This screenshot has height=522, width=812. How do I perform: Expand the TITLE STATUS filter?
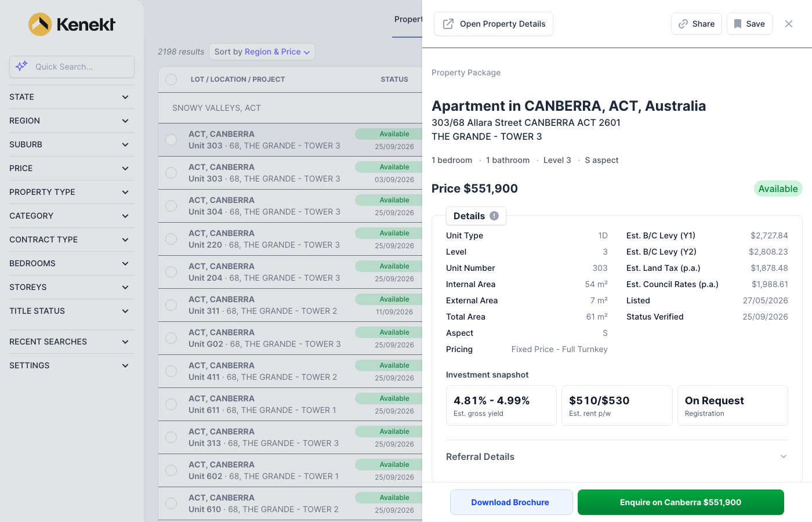pos(72,311)
